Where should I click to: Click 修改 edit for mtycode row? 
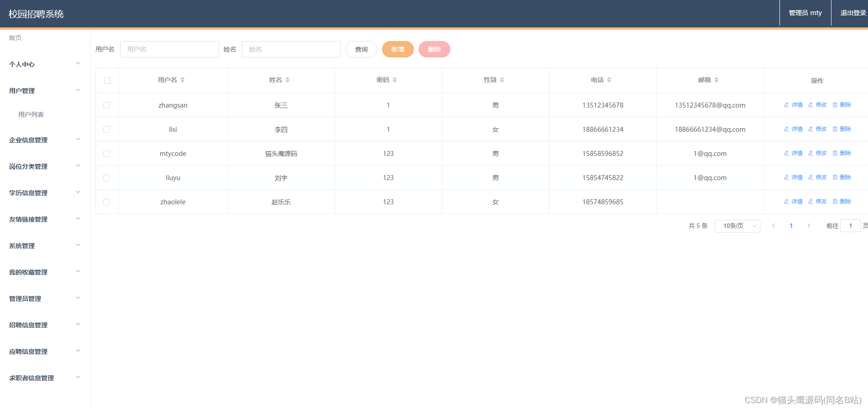(817, 153)
